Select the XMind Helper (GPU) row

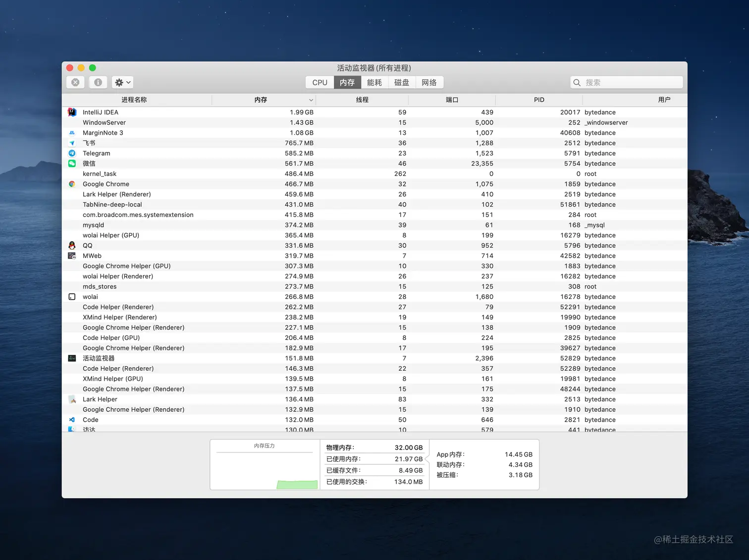point(374,379)
